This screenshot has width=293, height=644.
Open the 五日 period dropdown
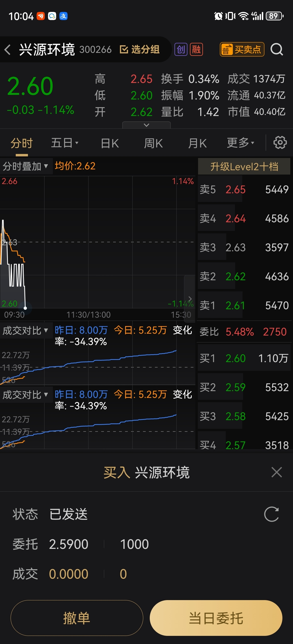(65, 143)
